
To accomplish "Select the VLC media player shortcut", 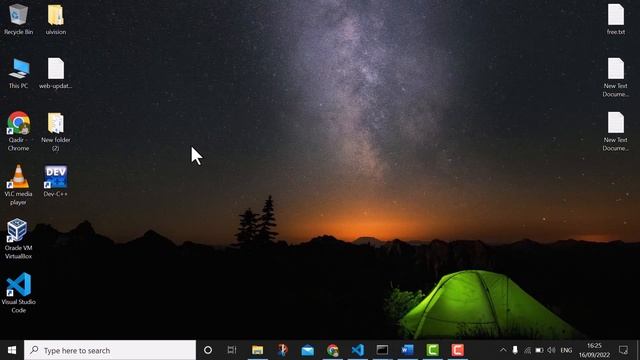I will (x=18, y=185).
